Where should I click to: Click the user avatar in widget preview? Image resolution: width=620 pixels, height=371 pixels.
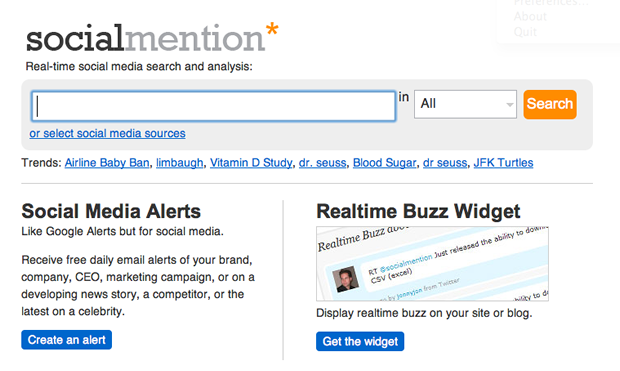click(345, 279)
